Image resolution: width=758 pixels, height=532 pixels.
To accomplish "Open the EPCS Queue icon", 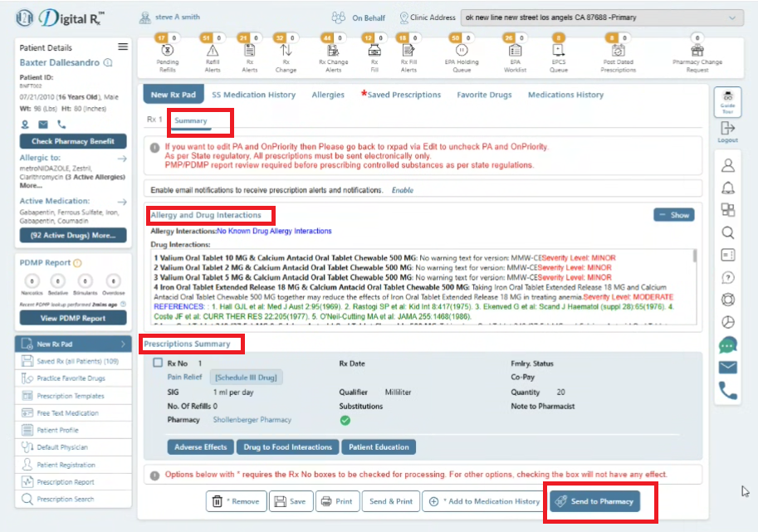I will click(559, 51).
